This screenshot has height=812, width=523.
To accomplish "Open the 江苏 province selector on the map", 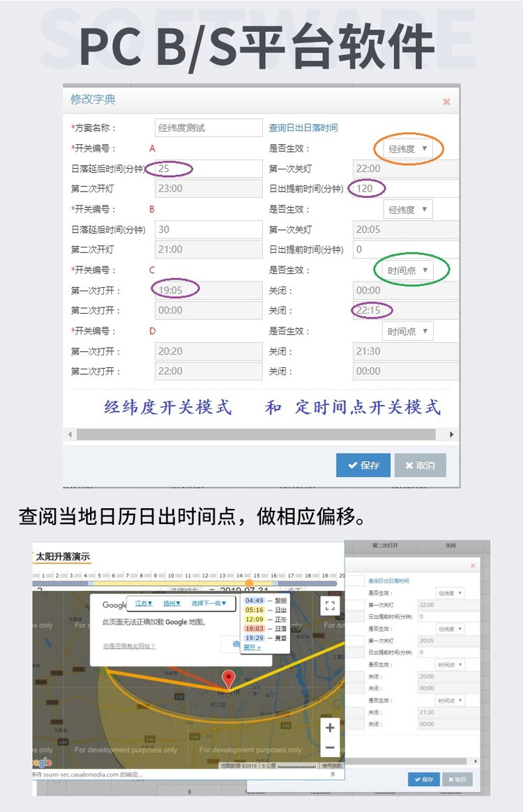I will pos(144,604).
